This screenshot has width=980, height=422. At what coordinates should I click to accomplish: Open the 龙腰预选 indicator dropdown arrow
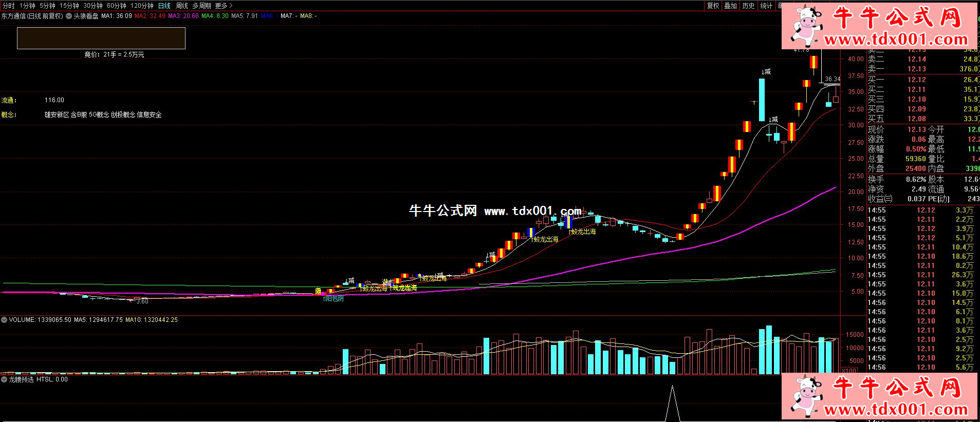coord(4,379)
